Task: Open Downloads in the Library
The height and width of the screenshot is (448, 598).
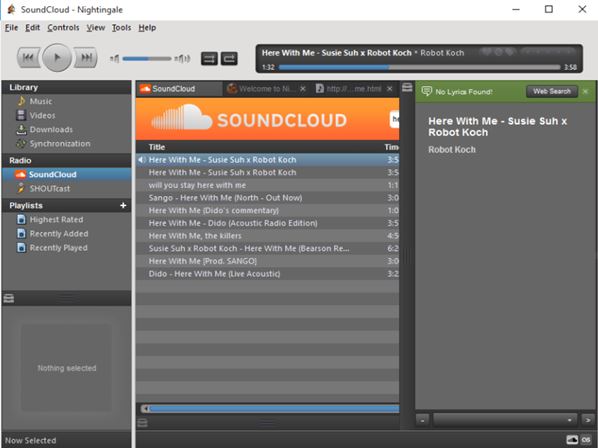Action: [x=51, y=130]
